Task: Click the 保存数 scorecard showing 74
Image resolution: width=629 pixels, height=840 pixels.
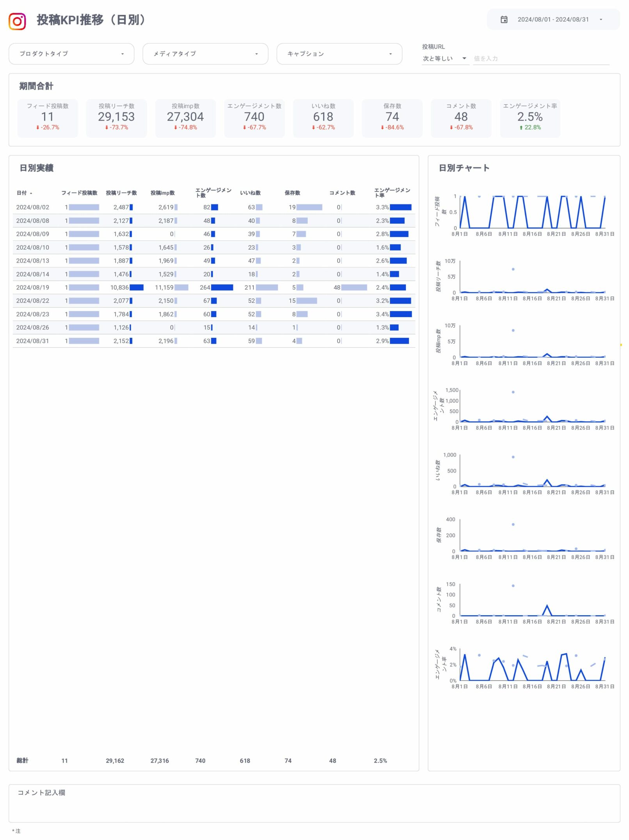Action: coord(392,117)
